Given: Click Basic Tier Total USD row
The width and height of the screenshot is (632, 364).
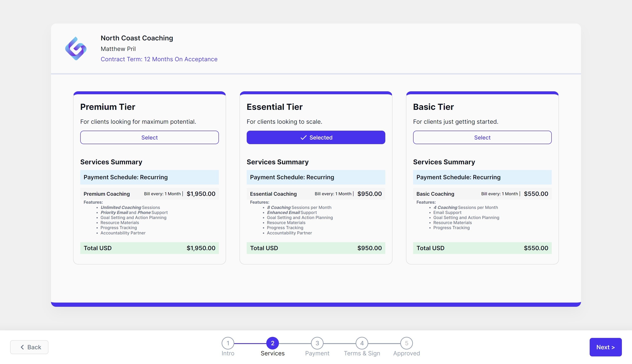Looking at the screenshot, I should point(482,248).
